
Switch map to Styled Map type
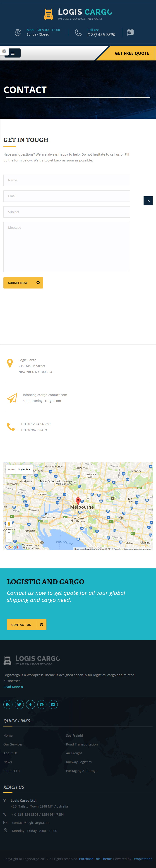click(x=25, y=469)
